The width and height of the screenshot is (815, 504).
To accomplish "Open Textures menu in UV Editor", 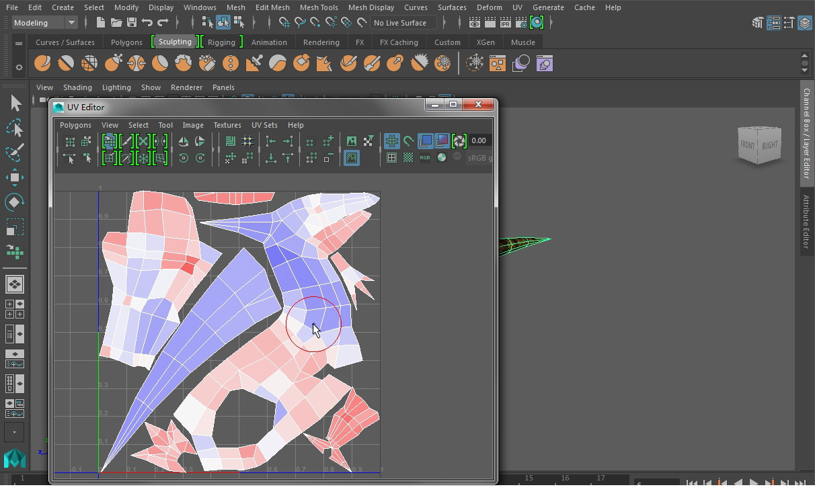I will click(x=227, y=125).
